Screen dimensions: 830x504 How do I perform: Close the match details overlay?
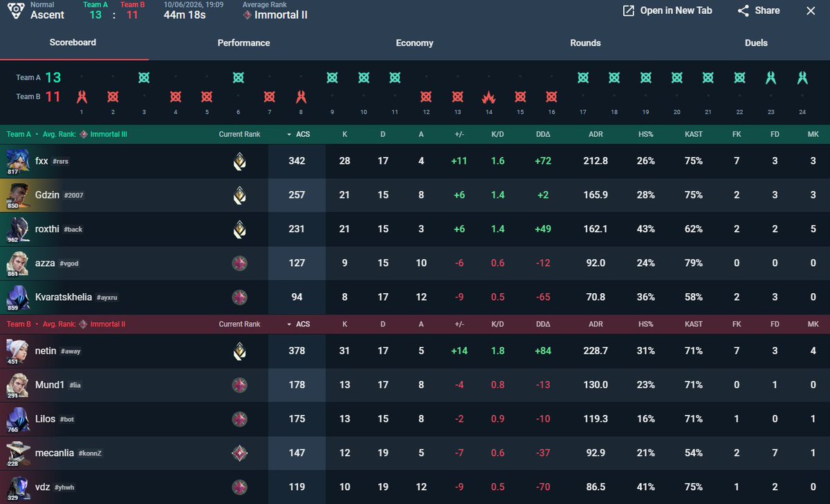[811, 11]
